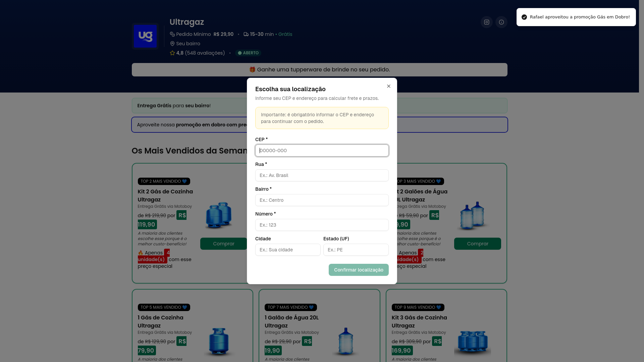Focus the Rua input field
Viewport: 644px width, 362px height.
click(x=322, y=175)
